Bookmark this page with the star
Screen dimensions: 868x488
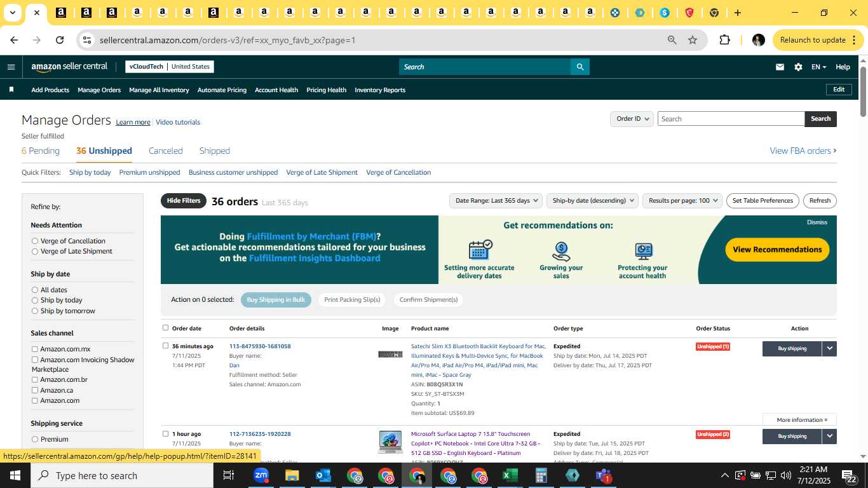(x=693, y=40)
